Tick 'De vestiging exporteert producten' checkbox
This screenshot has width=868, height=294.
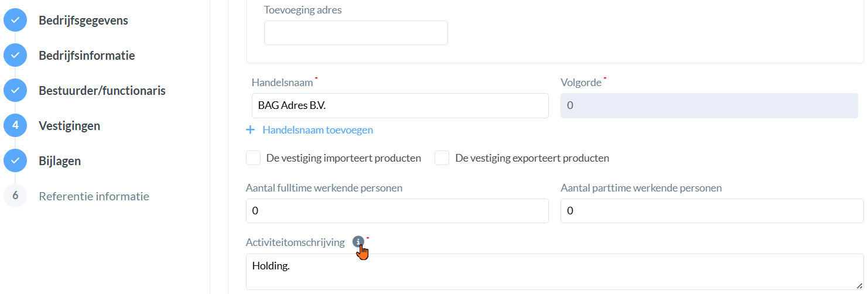(442, 158)
